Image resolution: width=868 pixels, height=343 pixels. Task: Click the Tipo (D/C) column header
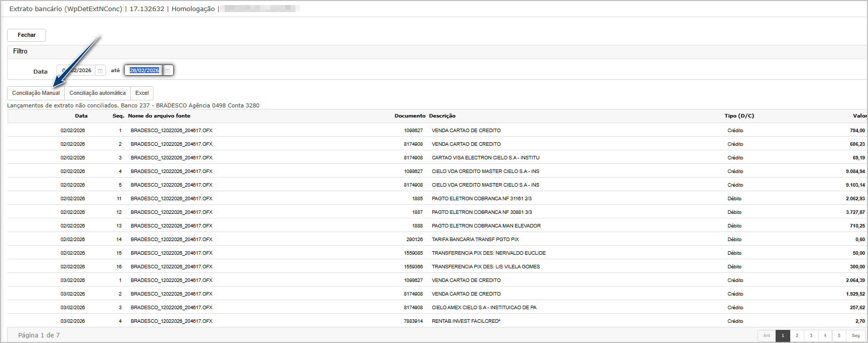[739, 116]
